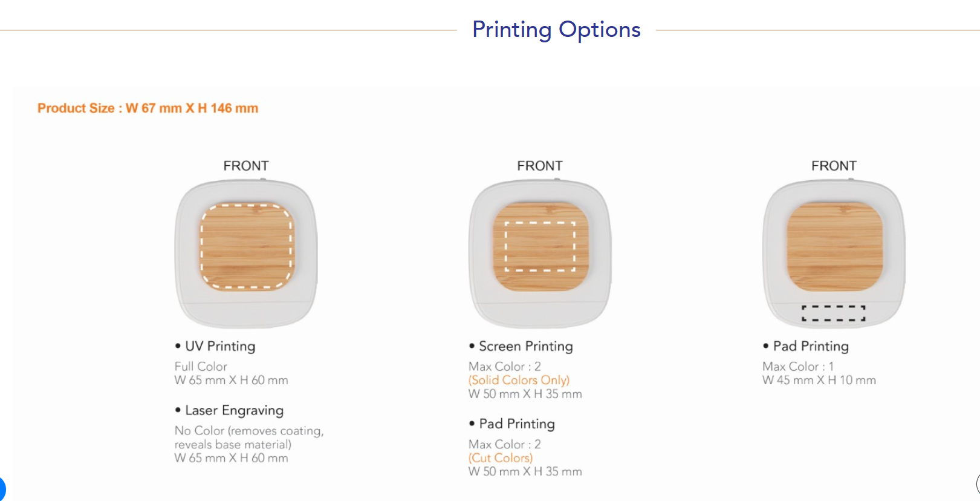The width and height of the screenshot is (980, 501).
Task: Click the black dashed pad print area
Action: [x=834, y=313]
